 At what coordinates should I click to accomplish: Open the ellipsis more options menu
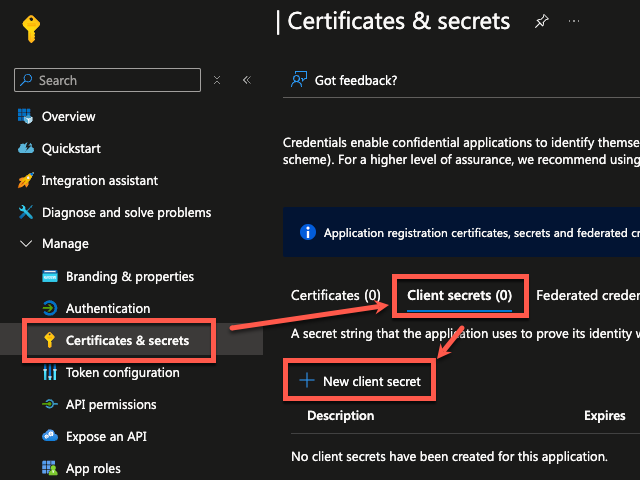(573, 21)
